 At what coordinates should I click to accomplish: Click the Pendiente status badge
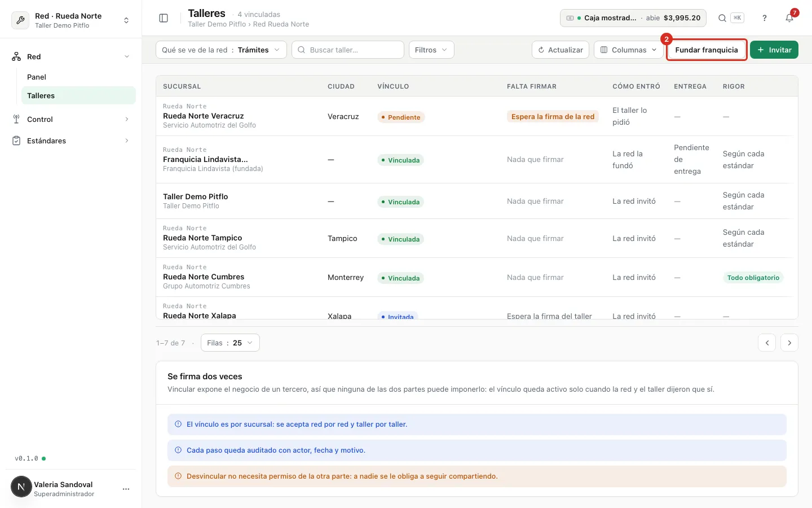[x=401, y=117]
